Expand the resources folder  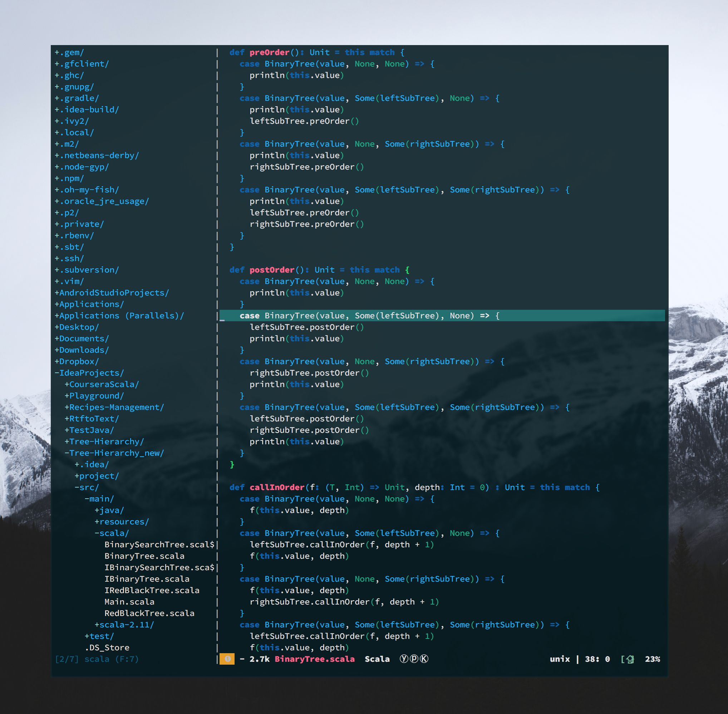pyautogui.click(x=122, y=522)
